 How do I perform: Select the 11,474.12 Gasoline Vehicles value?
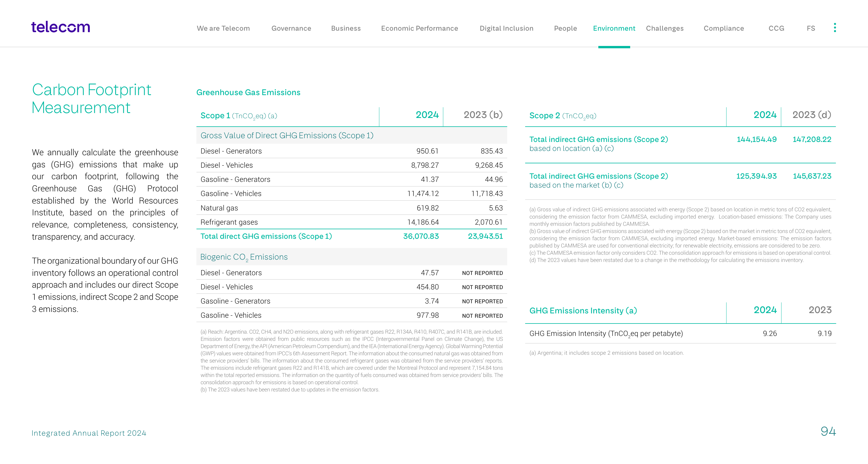(423, 193)
